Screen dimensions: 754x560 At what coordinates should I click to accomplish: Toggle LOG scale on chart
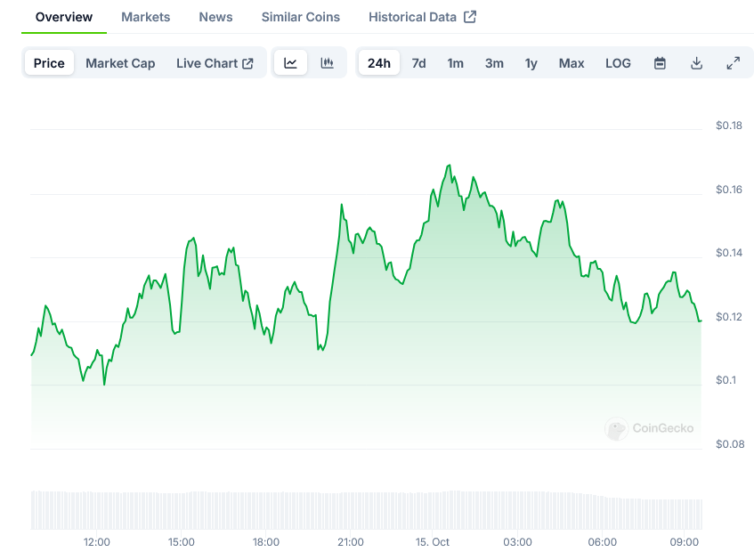(x=618, y=63)
